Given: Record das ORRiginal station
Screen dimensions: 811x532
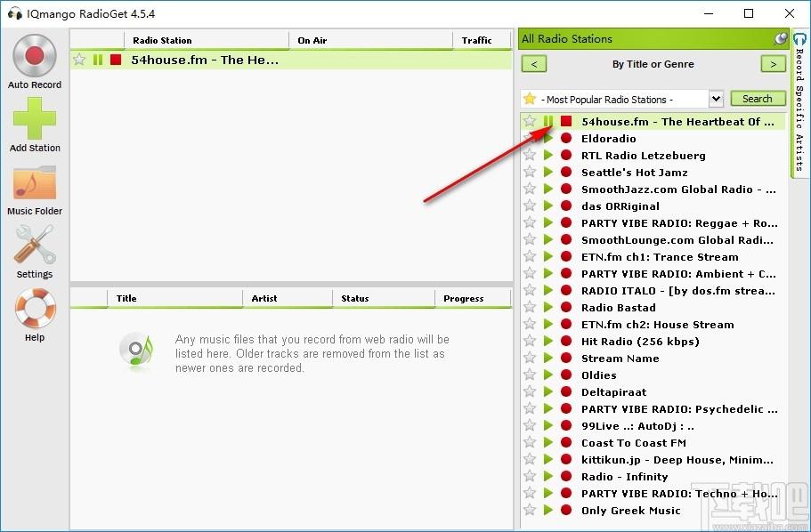Looking at the screenshot, I should click(566, 206).
